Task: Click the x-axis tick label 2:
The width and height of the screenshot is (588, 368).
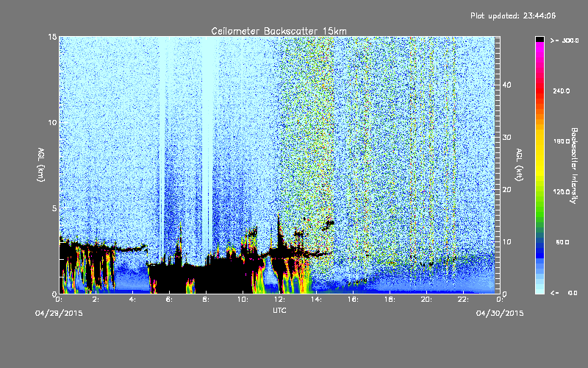Action: pos(96,300)
